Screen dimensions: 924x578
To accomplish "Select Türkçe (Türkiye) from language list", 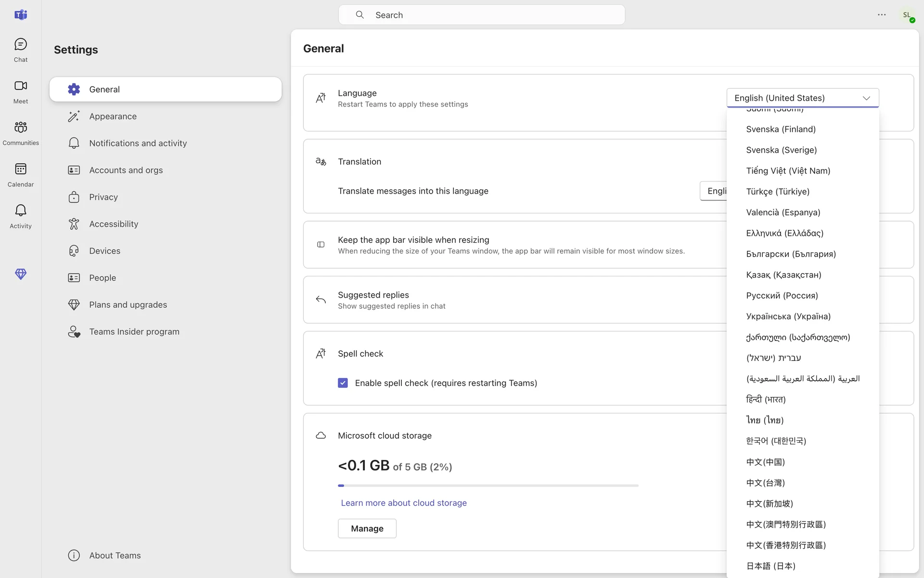I will click(777, 192).
